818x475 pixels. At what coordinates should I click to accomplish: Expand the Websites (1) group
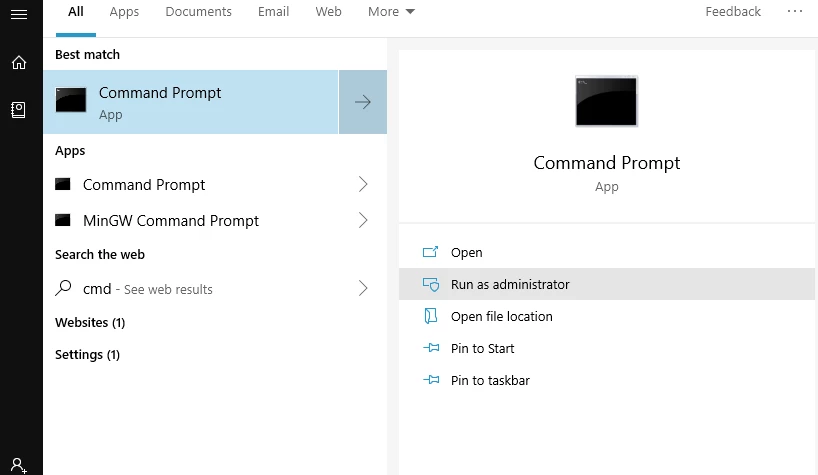point(90,322)
